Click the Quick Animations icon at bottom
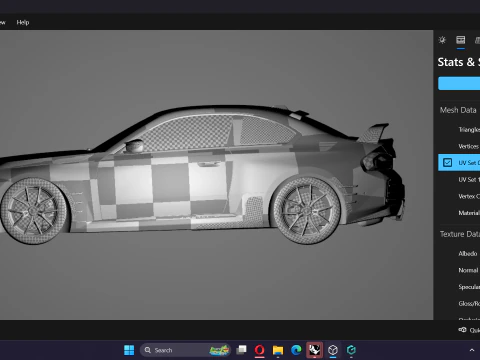480x360 pixels. point(462,330)
